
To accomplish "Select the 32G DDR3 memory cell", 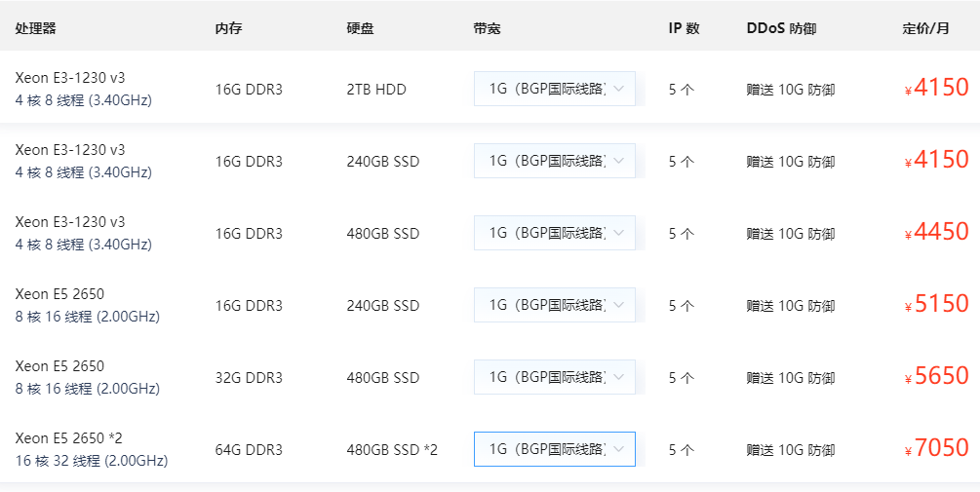I will coord(249,378).
